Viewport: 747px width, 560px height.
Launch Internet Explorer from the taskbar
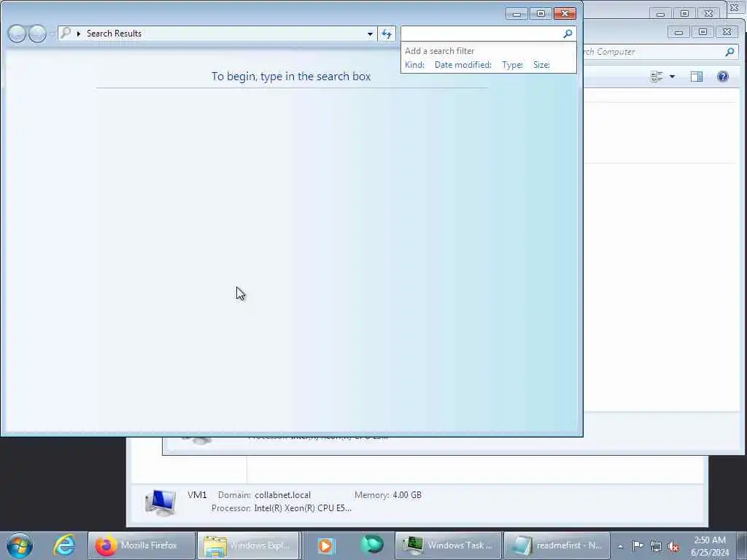64,545
